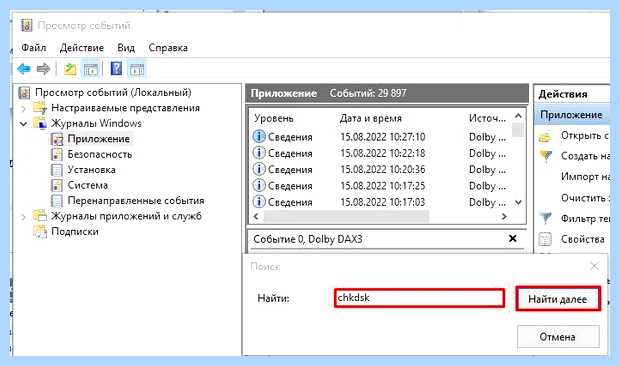Click the Свойства page icon

tap(545, 239)
